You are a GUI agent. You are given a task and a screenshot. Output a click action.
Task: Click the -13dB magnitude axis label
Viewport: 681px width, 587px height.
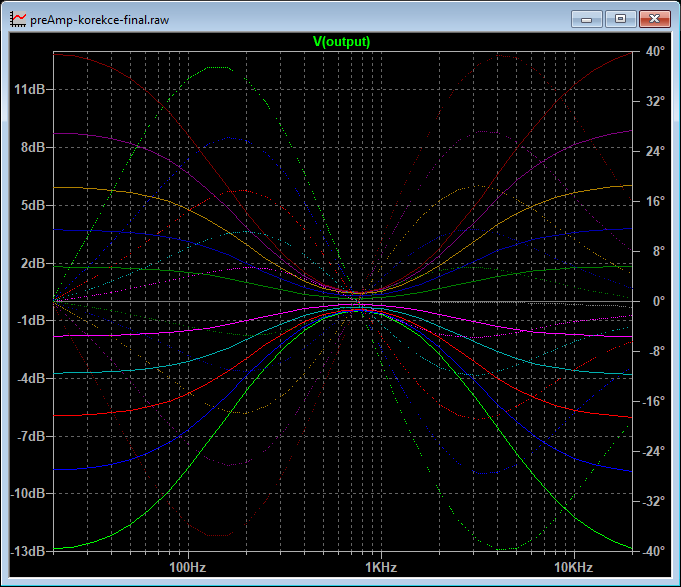pyautogui.click(x=28, y=551)
